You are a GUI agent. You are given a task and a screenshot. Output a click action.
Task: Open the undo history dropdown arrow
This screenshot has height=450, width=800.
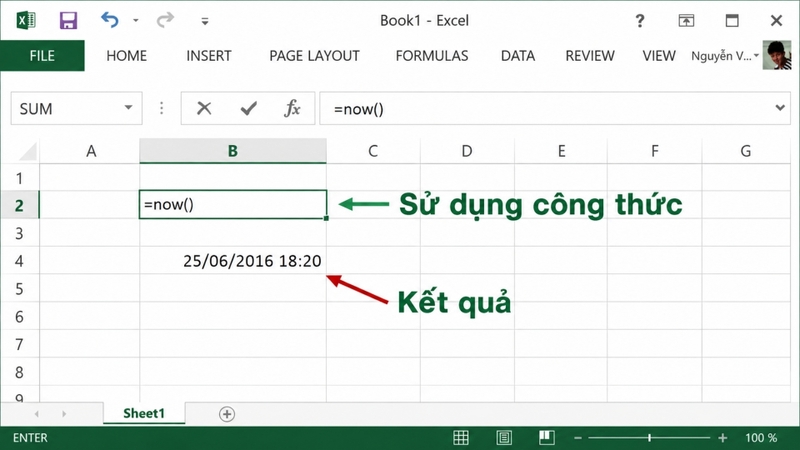[x=136, y=20]
